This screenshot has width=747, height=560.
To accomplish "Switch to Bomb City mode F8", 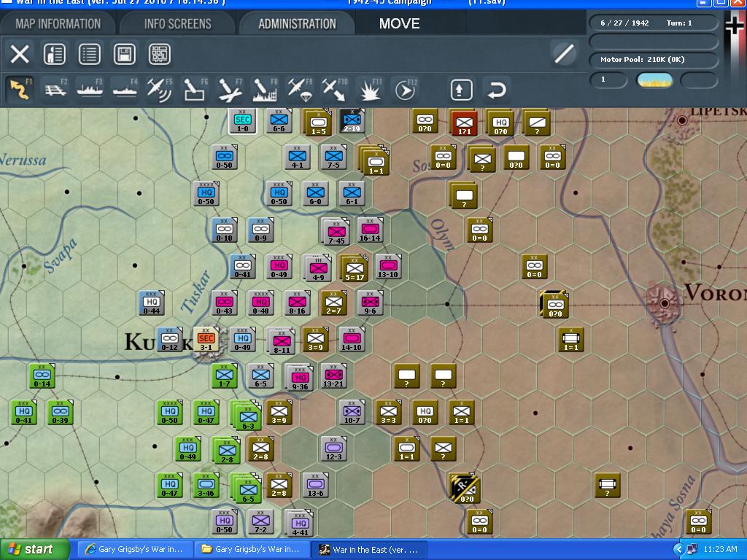I will tap(265, 90).
